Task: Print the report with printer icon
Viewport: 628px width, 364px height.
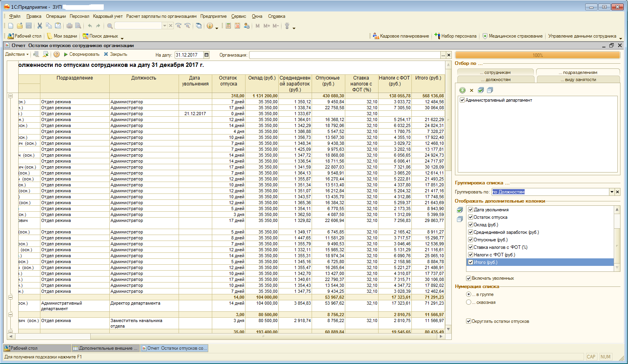Action: 69,26
